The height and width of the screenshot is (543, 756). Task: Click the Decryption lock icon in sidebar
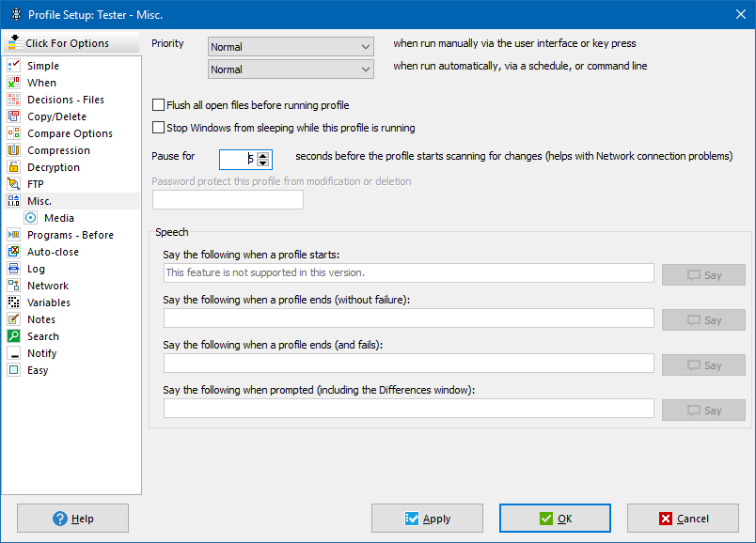tap(13, 167)
